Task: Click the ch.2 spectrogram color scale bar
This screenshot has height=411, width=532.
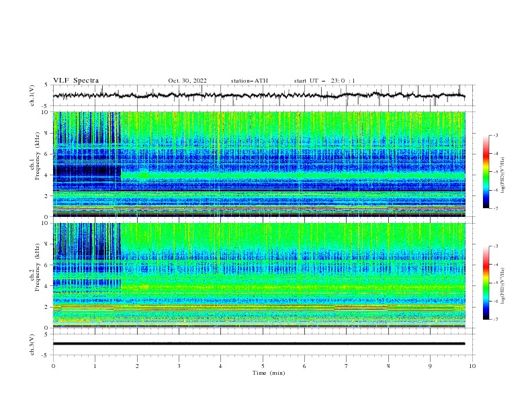Action: coord(486,283)
